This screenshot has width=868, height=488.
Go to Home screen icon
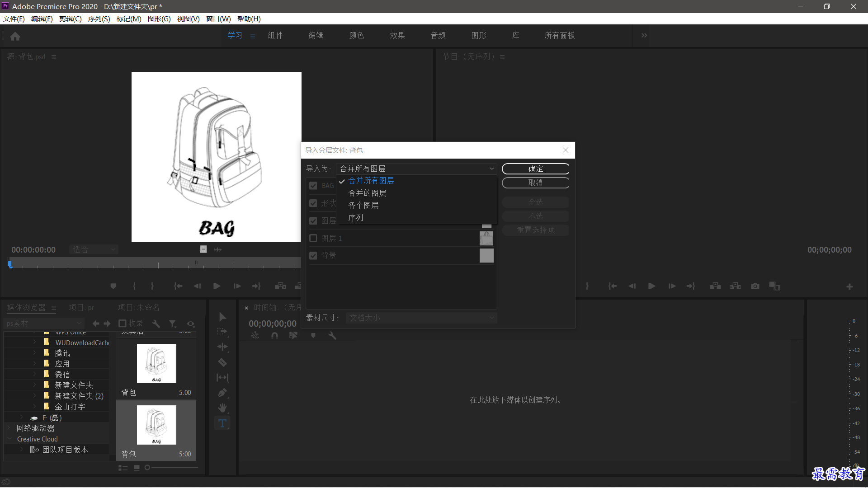point(15,36)
